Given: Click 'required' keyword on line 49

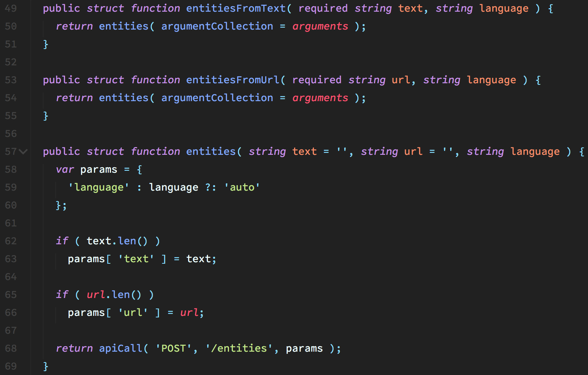Looking at the screenshot, I should (323, 8).
